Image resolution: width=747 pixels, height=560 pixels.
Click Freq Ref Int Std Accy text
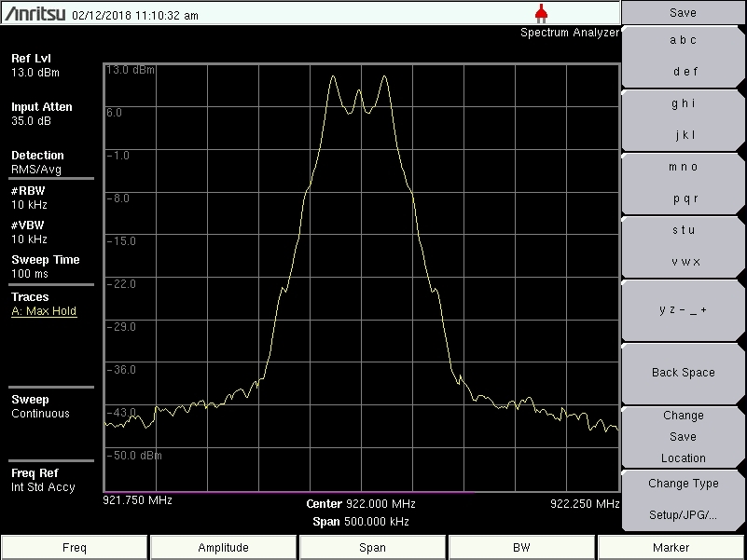tap(43, 487)
